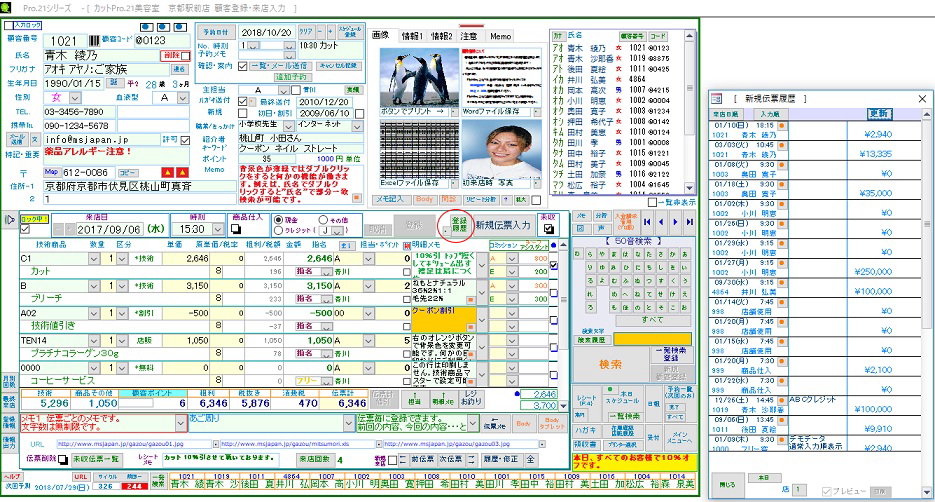Screen dimensions: 935x502
Task: Jump to the last record with the navigation arrow
Action: click(x=690, y=222)
